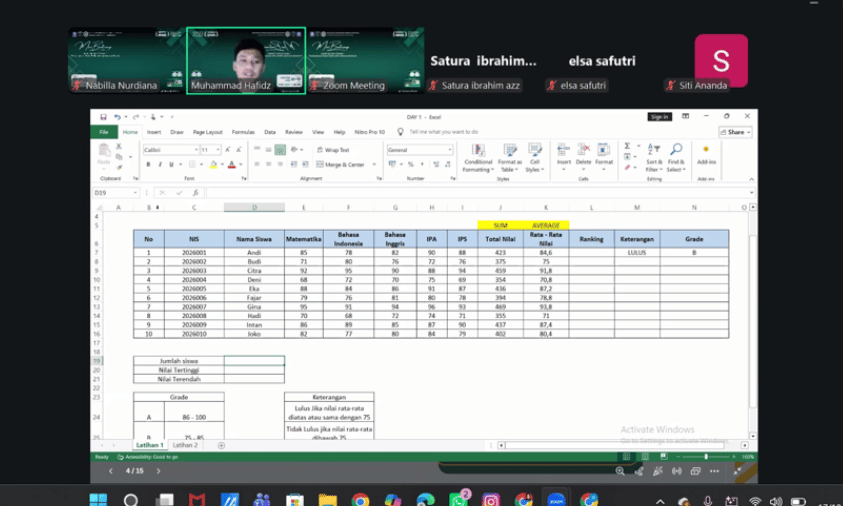Viewport: 843px width, 506px height.
Task: Open WhatsApp from the Windows taskbar
Action: click(458, 500)
